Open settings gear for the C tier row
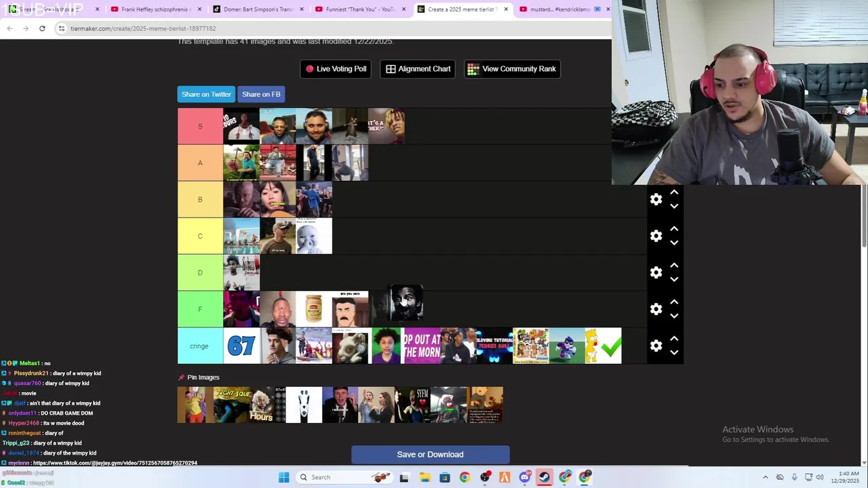The width and height of the screenshot is (868, 488). [x=656, y=236]
